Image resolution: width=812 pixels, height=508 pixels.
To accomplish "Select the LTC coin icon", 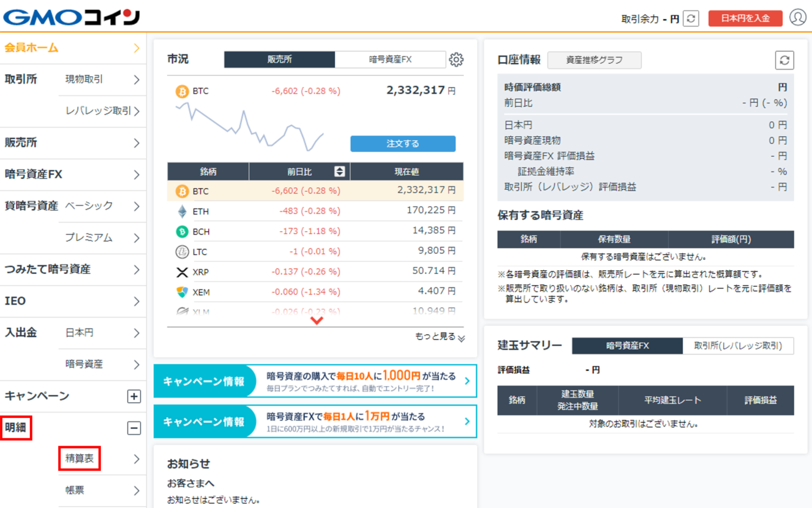I will coord(182,252).
